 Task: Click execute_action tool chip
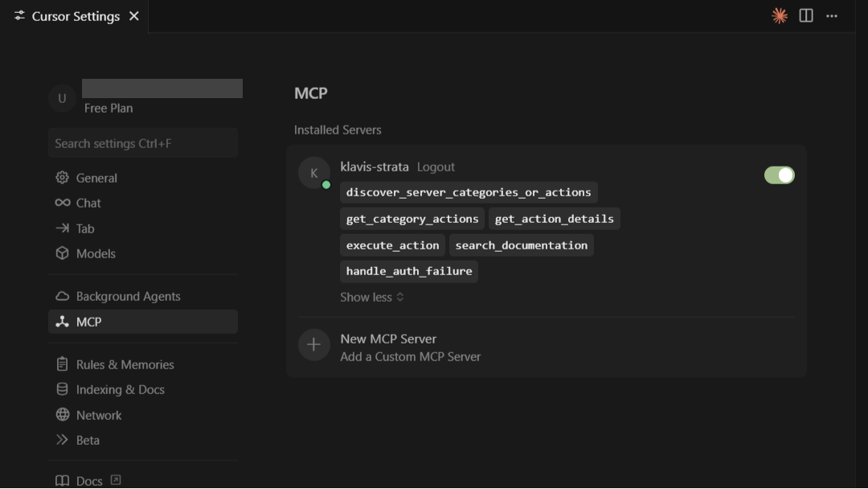click(392, 245)
